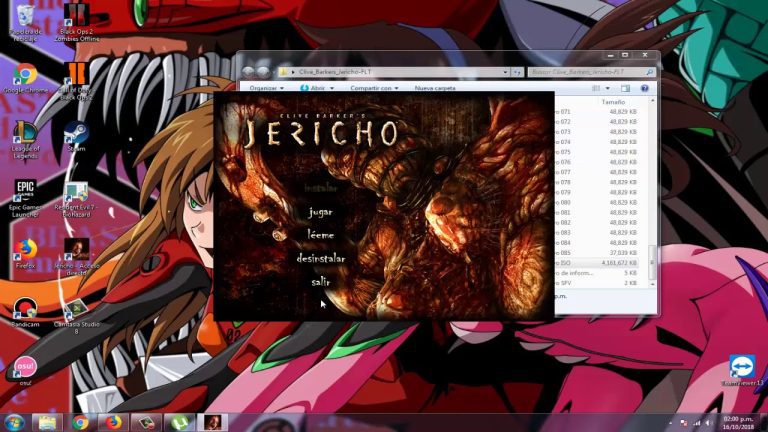Click the Show Desktop strip on the taskbar
Screen dimensions: 768x432
pos(765,423)
